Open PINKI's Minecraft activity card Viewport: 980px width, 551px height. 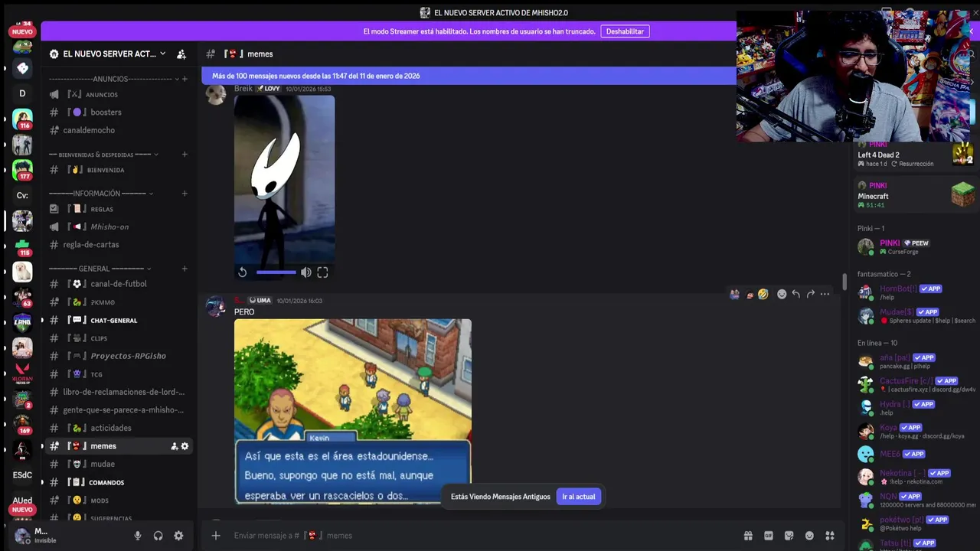915,195
